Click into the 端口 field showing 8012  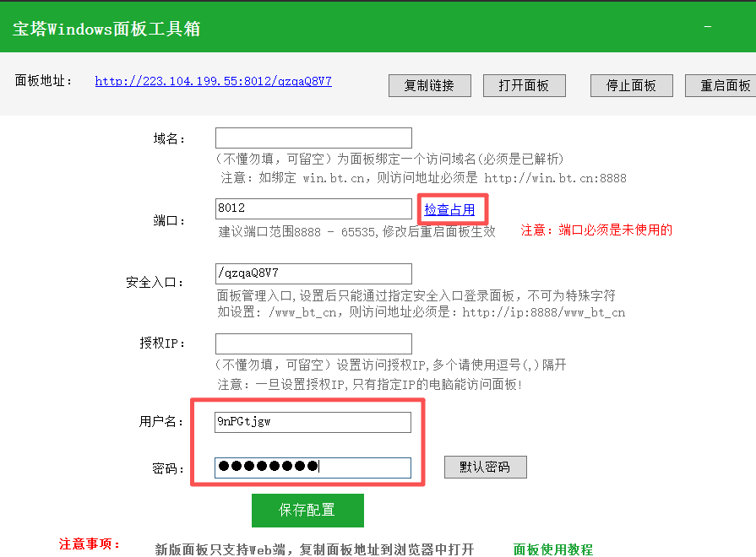(x=313, y=208)
